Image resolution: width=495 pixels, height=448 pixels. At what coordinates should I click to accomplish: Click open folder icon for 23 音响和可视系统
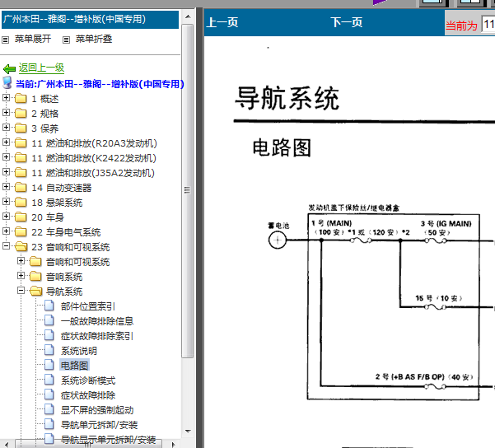click(21, 246)
